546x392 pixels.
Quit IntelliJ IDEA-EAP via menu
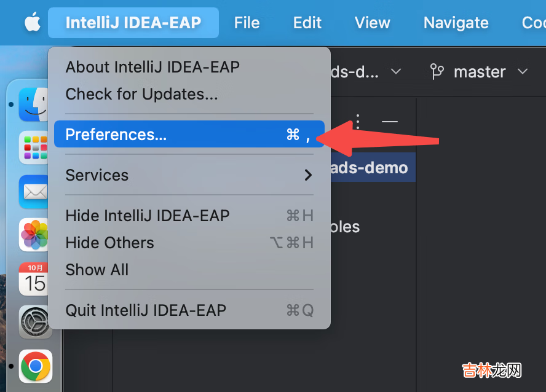pos(146,310)
